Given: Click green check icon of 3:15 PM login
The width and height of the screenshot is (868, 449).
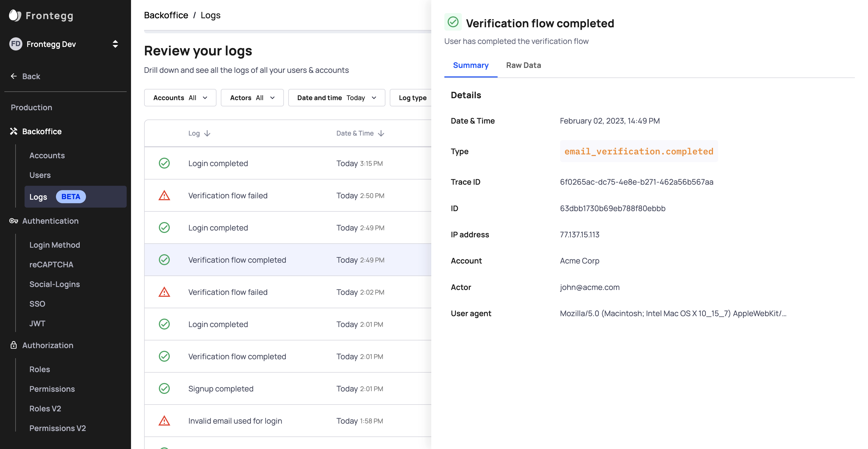Looking at the screenshot, I should [x=164, y=163].
